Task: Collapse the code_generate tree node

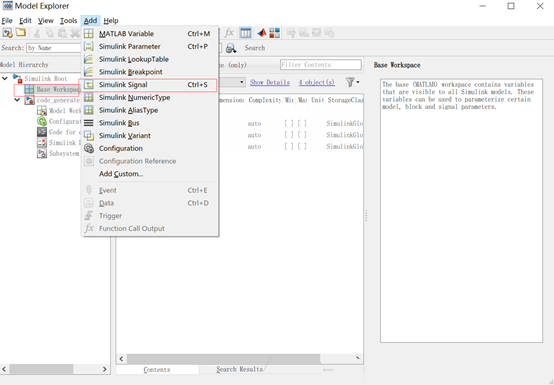Action: coord(17,100)
